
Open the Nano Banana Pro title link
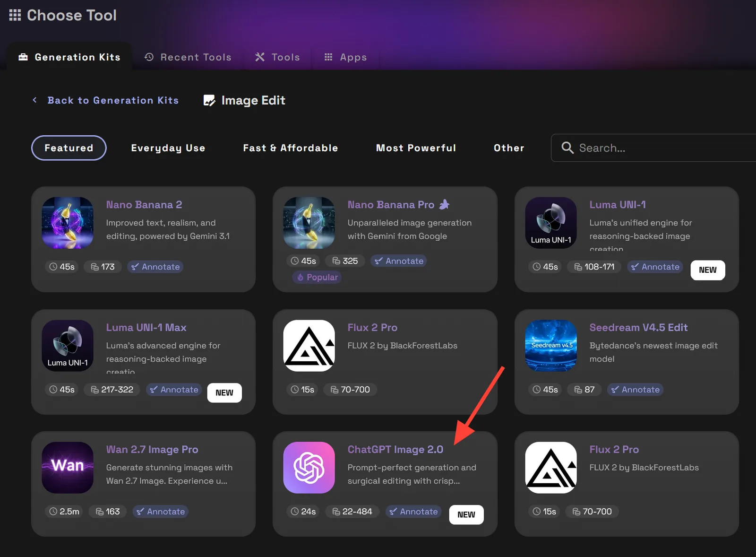click(x=391, y=205)
